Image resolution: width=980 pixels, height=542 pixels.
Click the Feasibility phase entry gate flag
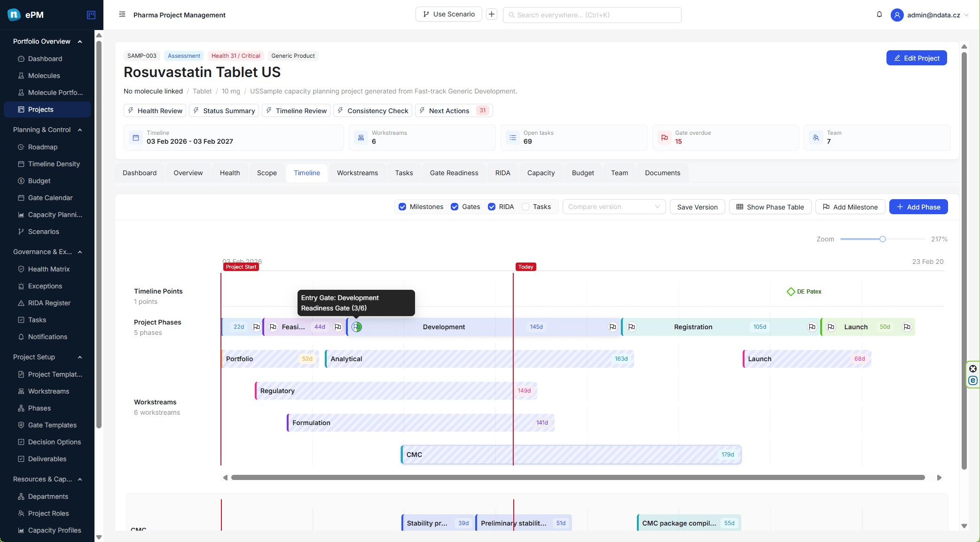[273, 327]
